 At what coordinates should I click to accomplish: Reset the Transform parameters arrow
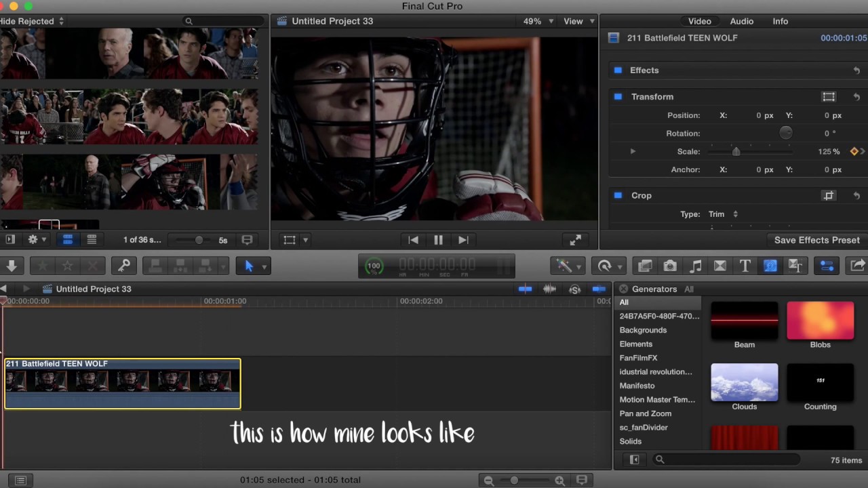point(856,97)
